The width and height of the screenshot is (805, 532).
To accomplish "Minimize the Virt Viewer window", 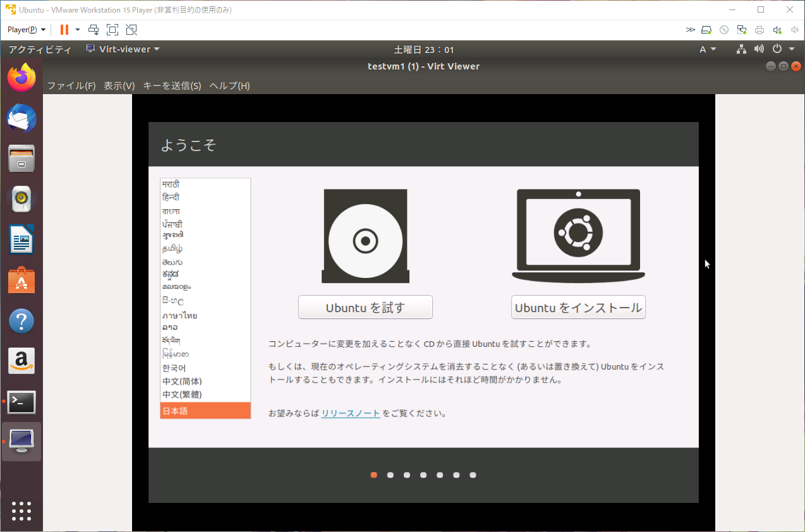I will [x=770, y=66].
